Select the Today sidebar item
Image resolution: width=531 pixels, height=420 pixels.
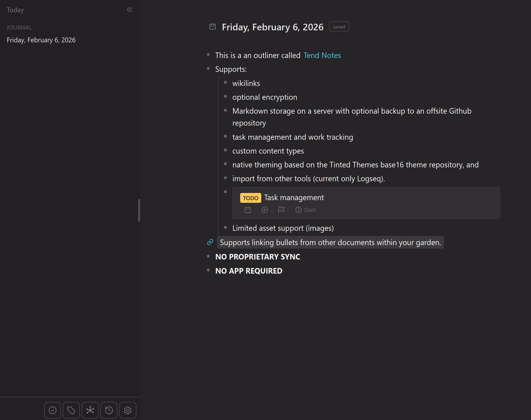coord(15,10)
